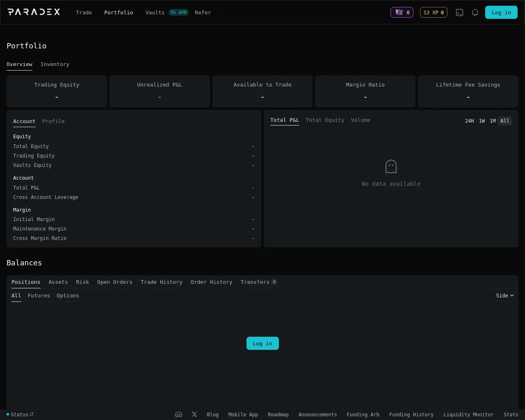Open the Profile tab
This screenshot has width=525, height=420.
53,121
